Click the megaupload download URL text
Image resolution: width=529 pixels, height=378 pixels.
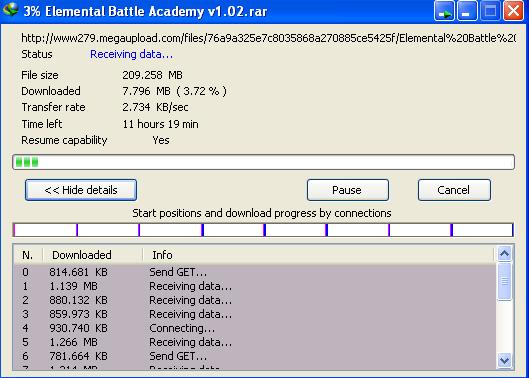tap(268, 38)
